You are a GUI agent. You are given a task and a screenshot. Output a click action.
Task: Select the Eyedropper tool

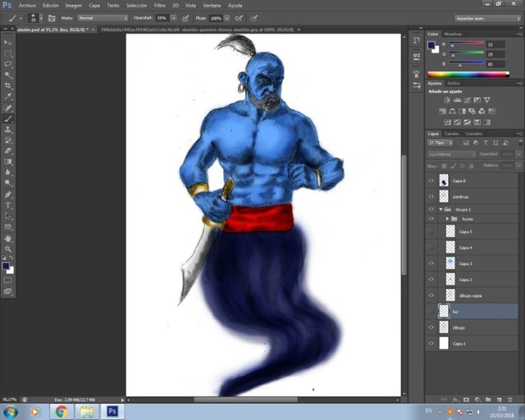pos(7,97)
